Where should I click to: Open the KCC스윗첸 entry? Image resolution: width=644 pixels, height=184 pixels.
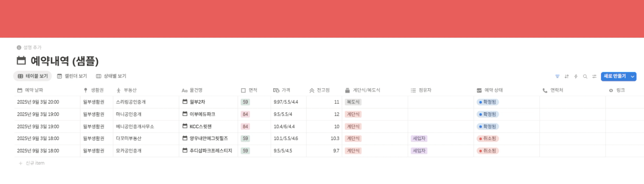click(200, 126)
